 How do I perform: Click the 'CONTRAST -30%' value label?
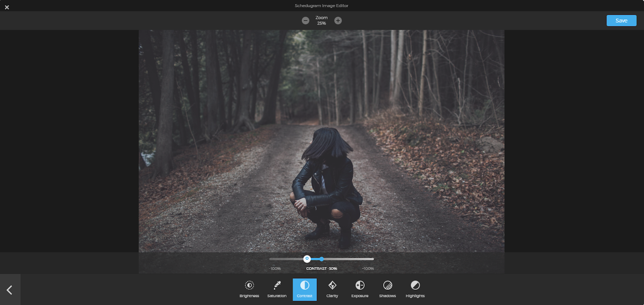click(x=322, y=269)
